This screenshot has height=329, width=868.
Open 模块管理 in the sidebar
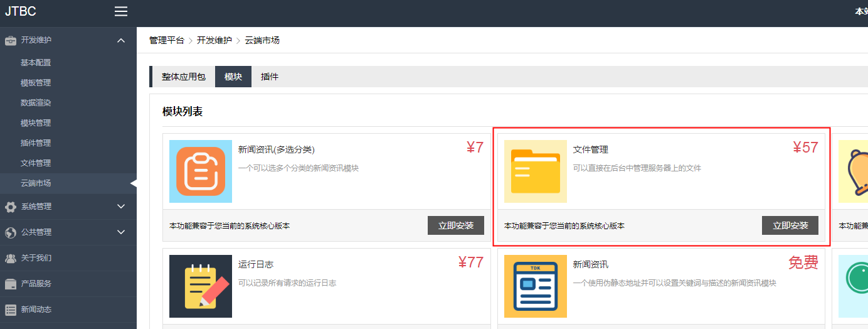tap(36, 123)
